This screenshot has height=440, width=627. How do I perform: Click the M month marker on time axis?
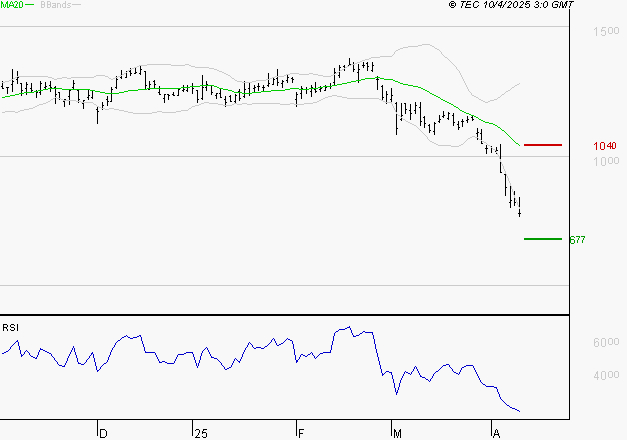click(398, 432)
